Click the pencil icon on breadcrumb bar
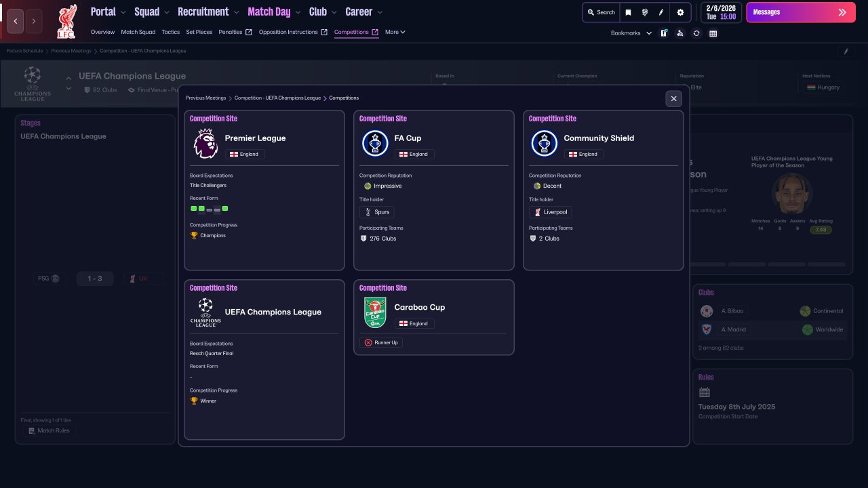The width and height of the screenshot is (868, 488). pos(846,51)
